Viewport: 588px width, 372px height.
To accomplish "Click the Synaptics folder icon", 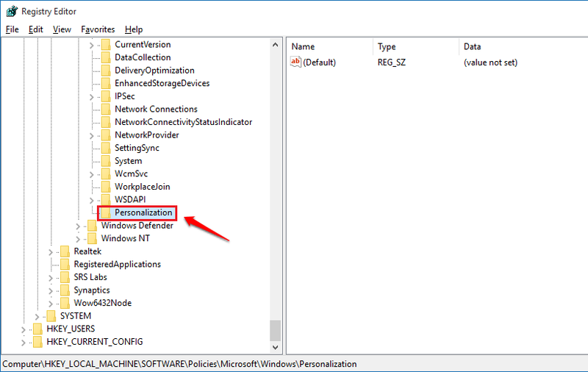I will point(65,290).
